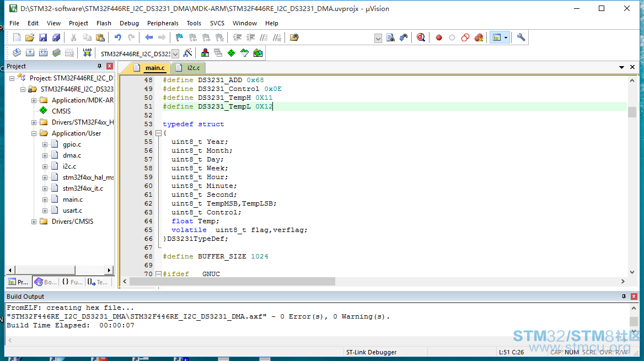Viewport: 644px width, 361px height.
Task: Insert a bookmark with the flag icon
Action: (179, 38)
